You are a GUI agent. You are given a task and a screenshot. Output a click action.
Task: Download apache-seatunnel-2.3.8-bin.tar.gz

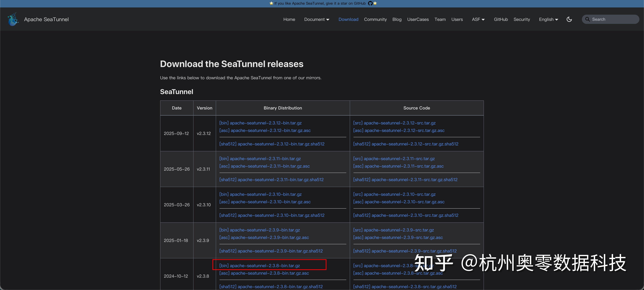click(x=259, y=266)
